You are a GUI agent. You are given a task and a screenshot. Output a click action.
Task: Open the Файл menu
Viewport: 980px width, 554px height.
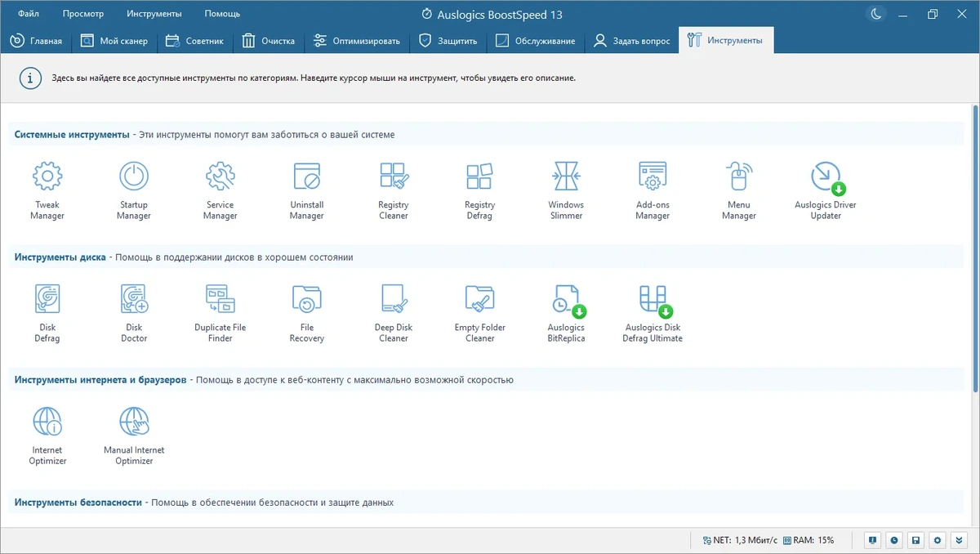pos(28,14)
